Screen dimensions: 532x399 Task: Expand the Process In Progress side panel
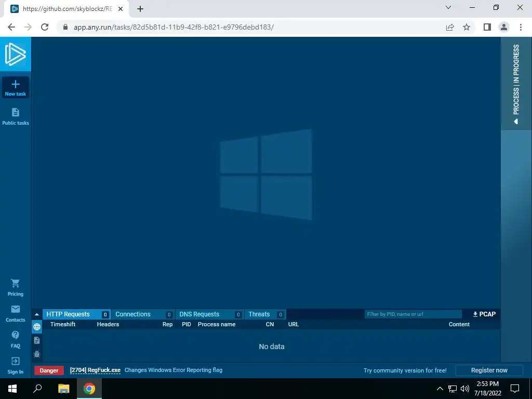516,84
